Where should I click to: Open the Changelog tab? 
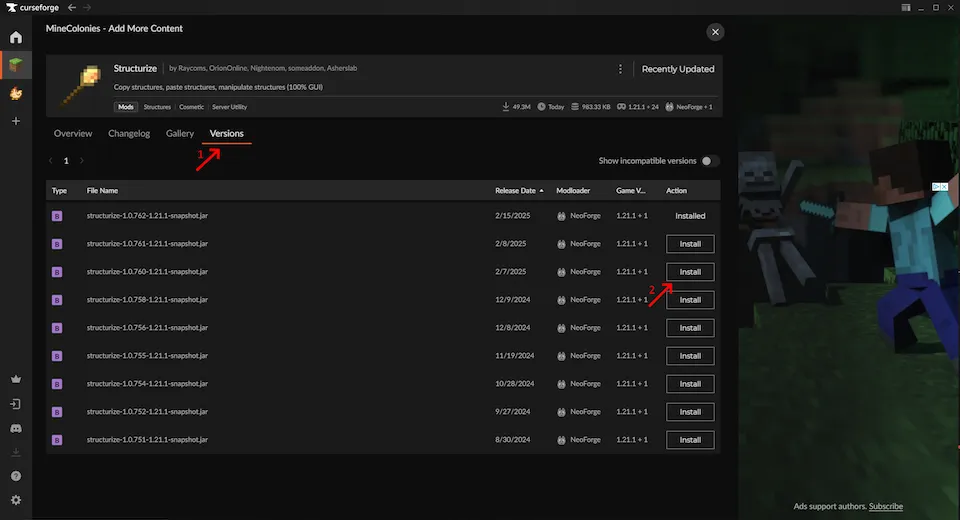click(x=129, y=134)
